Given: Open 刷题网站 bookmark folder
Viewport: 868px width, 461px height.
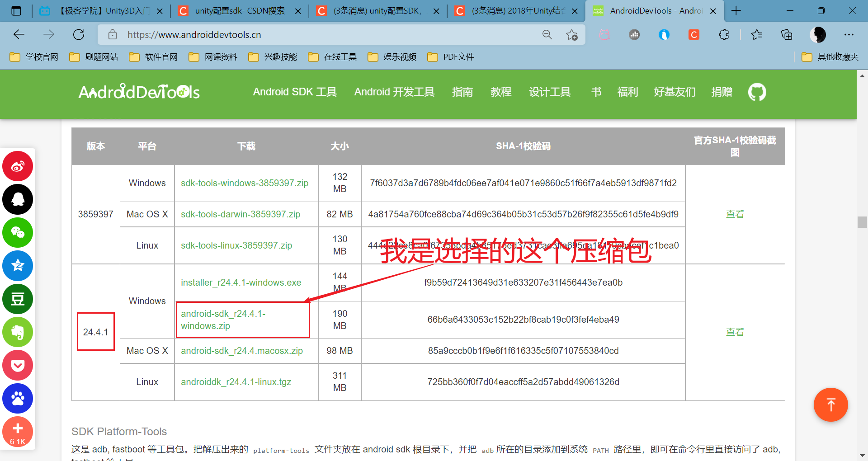Looking at the screenshot, I should [94, 57].
